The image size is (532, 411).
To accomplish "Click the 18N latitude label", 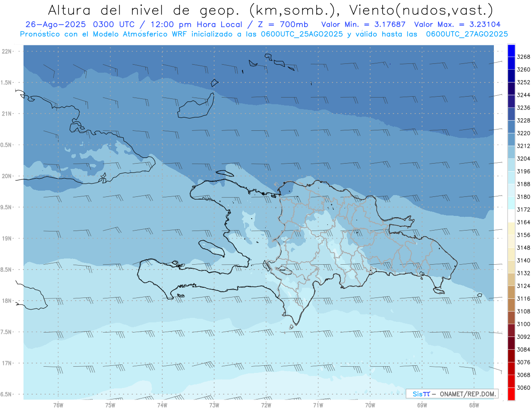I will (8, 301).
